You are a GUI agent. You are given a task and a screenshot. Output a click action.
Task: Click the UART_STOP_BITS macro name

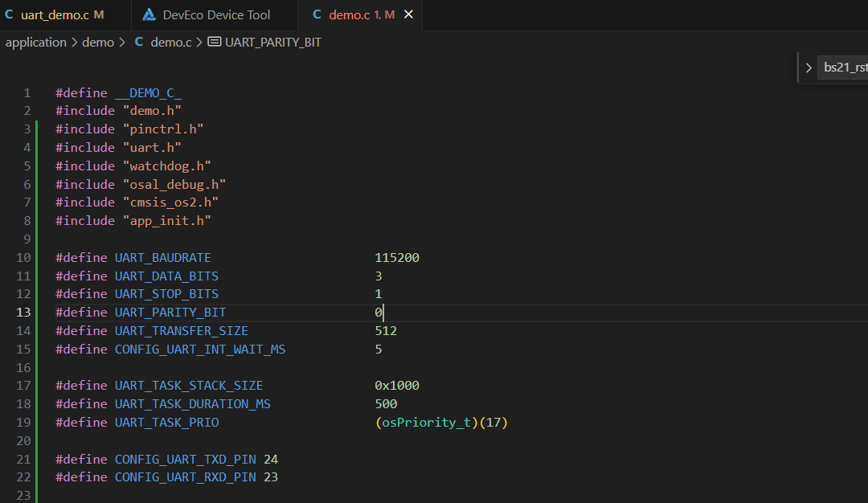[x=166, y=294]
